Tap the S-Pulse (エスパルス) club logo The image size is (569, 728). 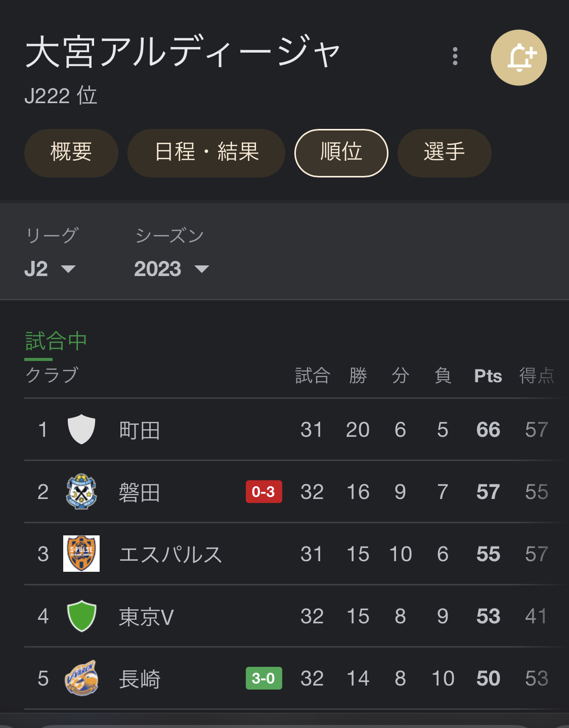[x=81, y=554]
